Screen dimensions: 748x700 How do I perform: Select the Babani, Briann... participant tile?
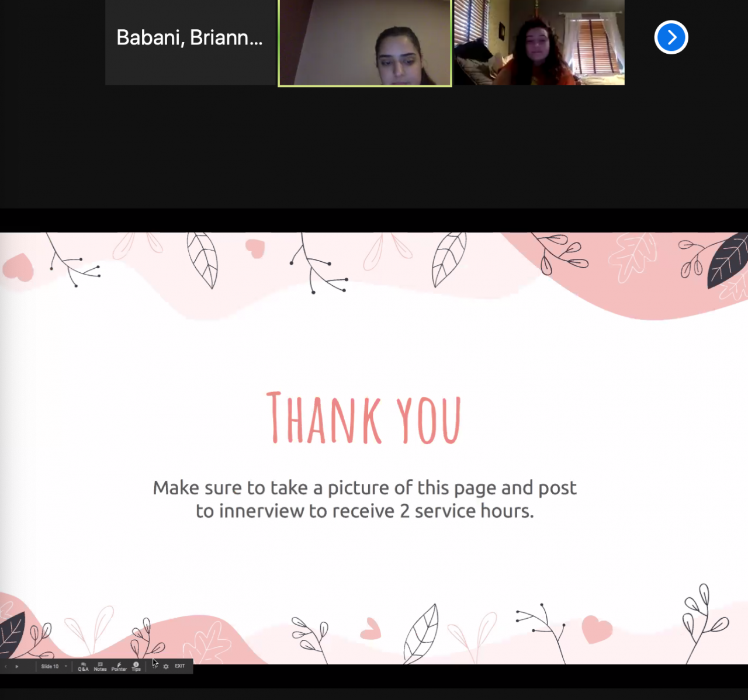(x=191, y=43)
